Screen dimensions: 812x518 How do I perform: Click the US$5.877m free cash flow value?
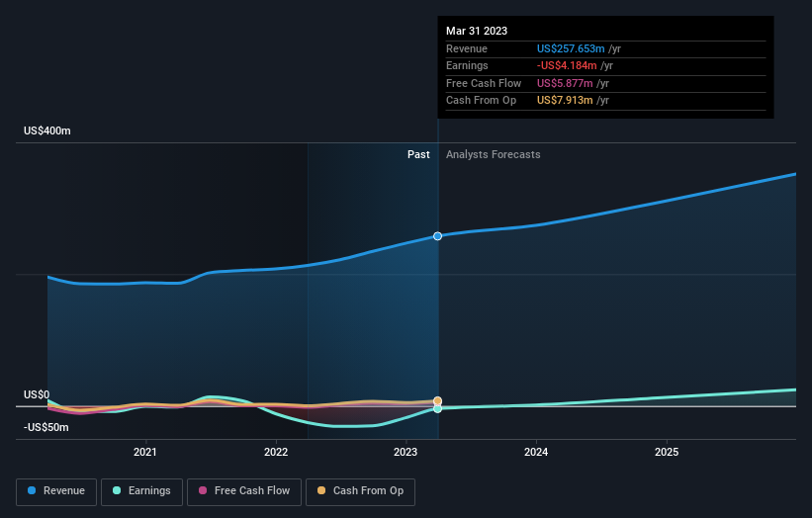point(565,83)
